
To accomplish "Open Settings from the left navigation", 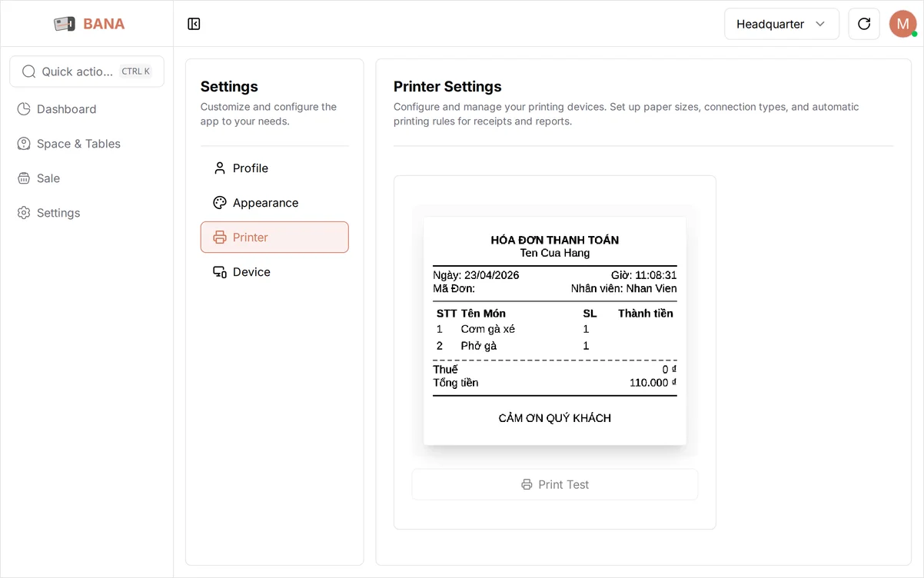I will (x=87, y=213).
